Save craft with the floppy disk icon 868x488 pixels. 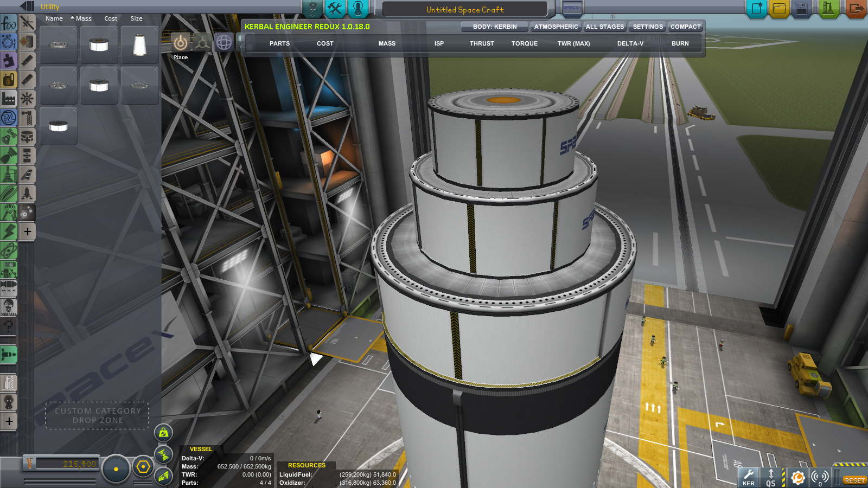pos(802,9)
